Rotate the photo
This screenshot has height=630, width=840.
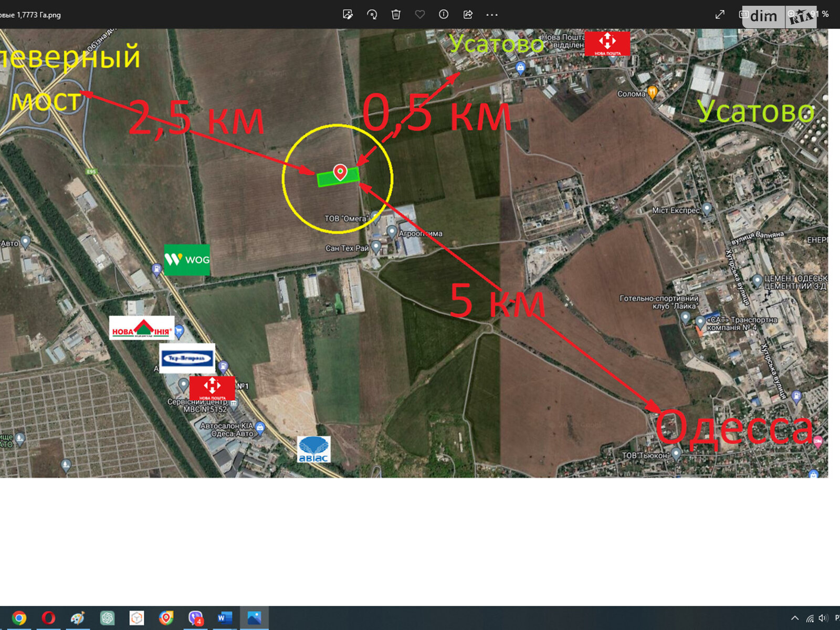[x=372, y=15]
